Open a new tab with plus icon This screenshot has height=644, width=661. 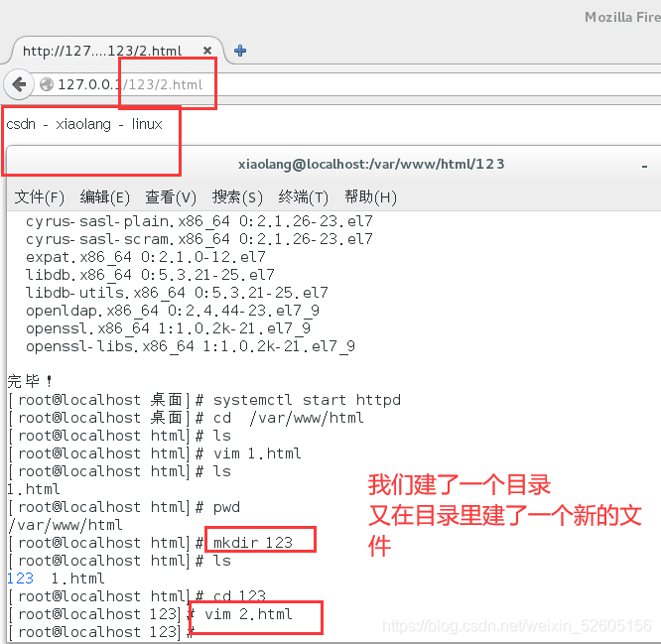pyautogui.click(x=240, y=51)
